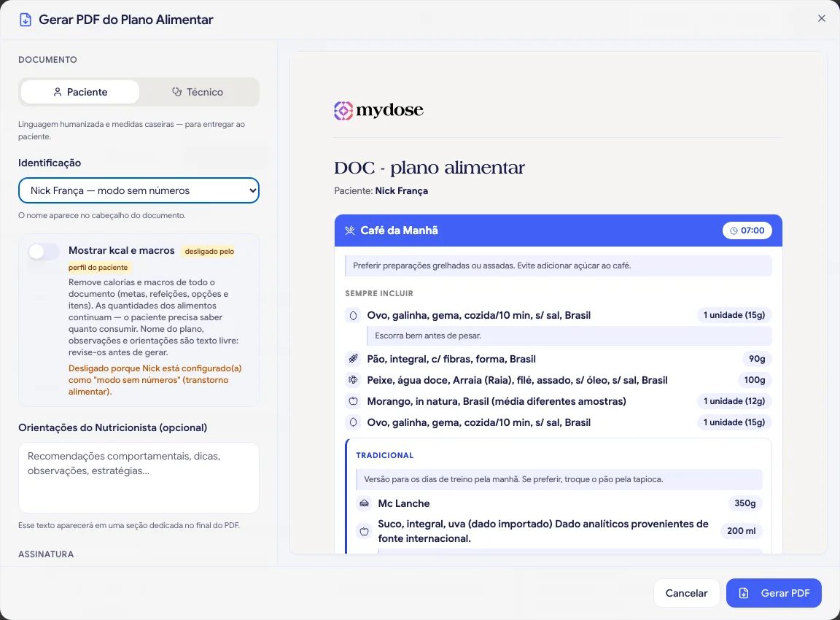
Task: Click the sandwich icon beside Mc Lanche
Action: point(365,503)
